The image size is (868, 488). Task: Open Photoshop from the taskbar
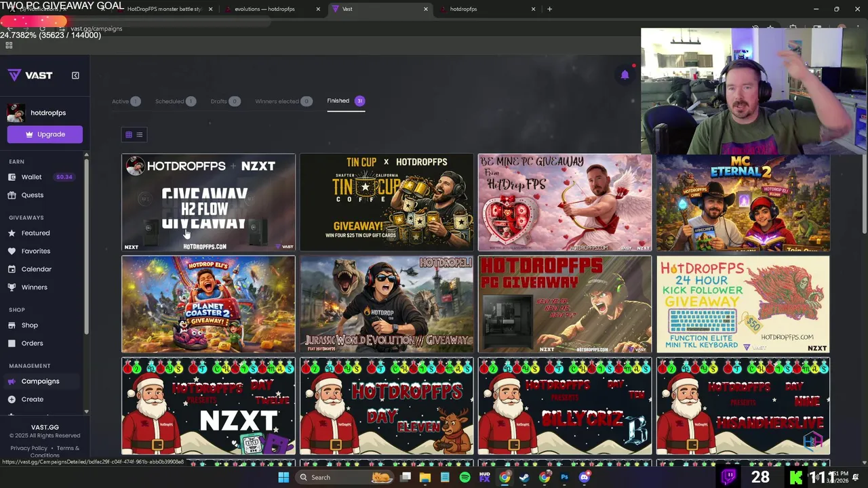point(564,477)
